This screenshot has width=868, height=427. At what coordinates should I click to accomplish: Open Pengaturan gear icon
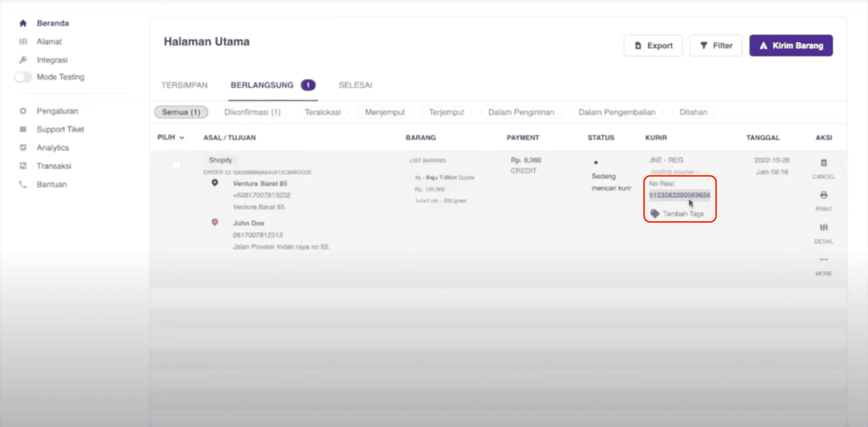tap(23, 111)
